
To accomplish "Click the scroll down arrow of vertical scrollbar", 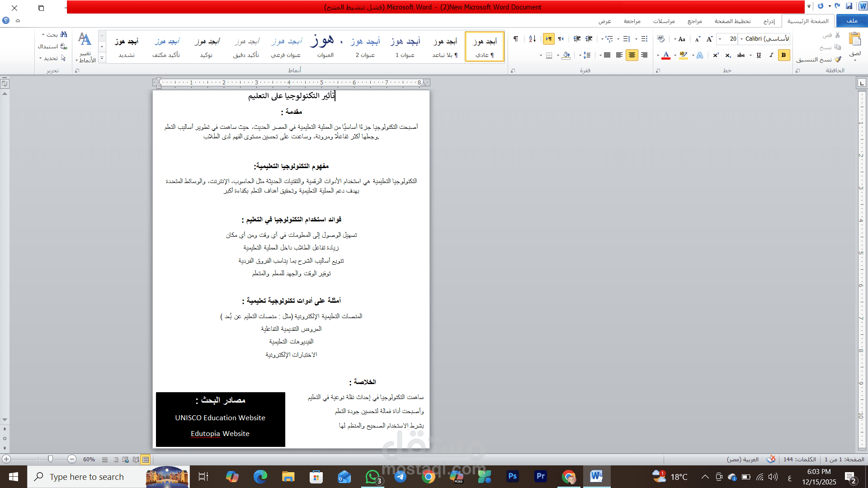I will click(x=5, y=420).
